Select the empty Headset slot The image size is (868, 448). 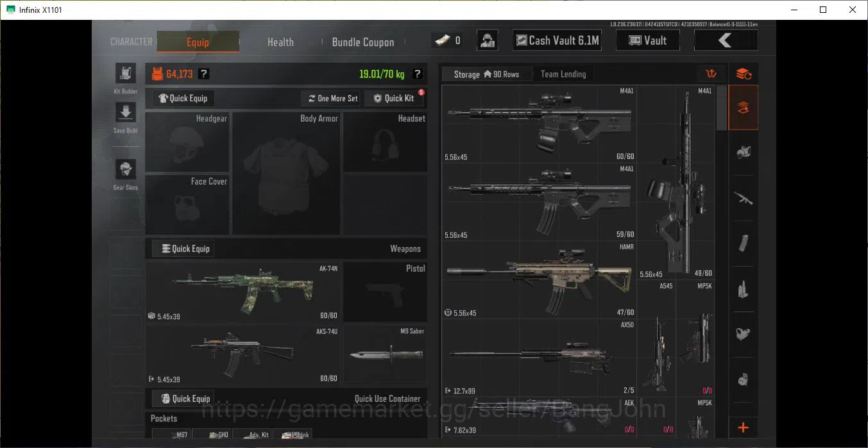385,142
